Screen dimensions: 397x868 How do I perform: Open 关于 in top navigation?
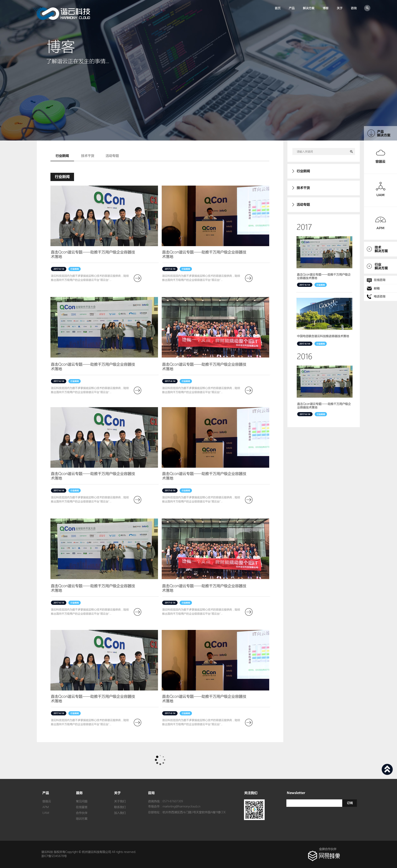tap(339, 8)
